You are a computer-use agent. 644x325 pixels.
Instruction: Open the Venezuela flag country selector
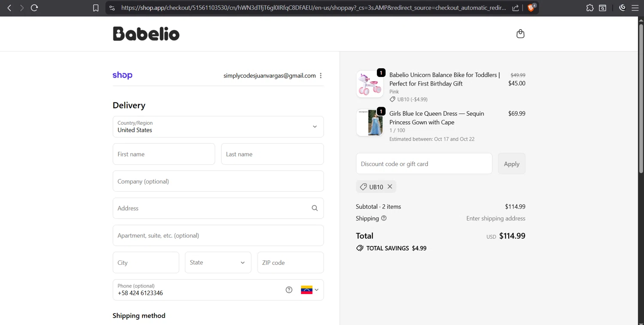tap(310, 290)
